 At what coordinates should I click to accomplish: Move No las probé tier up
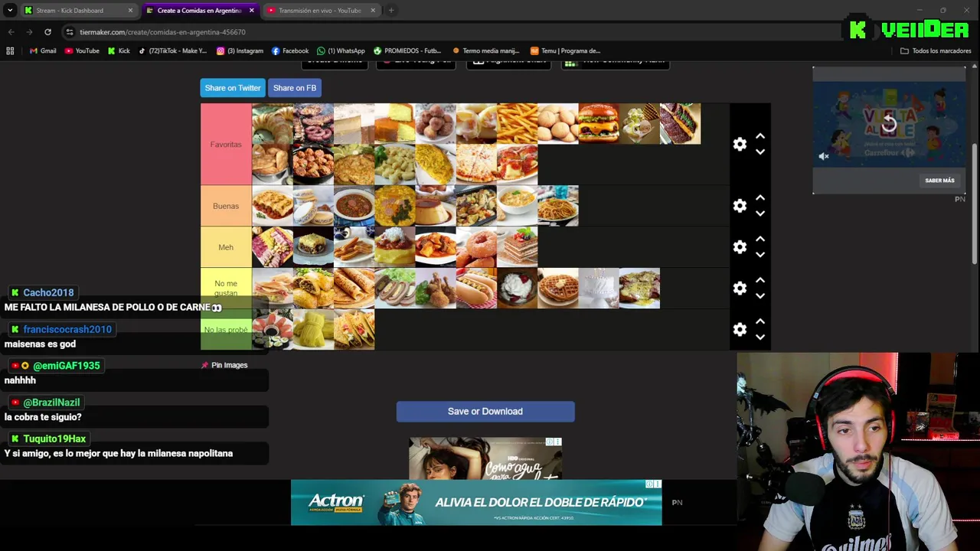point(760,322)
